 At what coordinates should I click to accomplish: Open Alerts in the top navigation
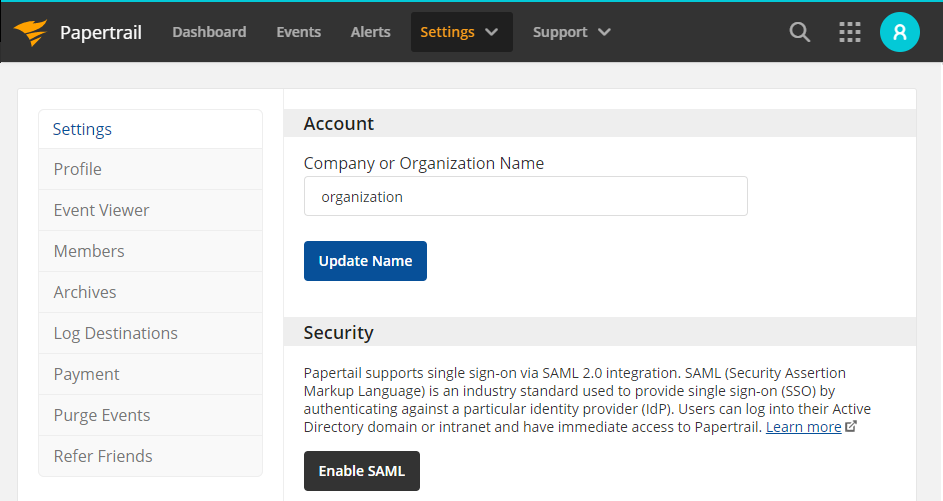(370, 32)
